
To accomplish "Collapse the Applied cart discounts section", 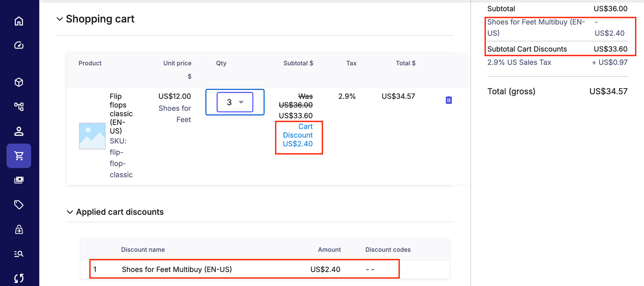I will [x=70, y=212].
